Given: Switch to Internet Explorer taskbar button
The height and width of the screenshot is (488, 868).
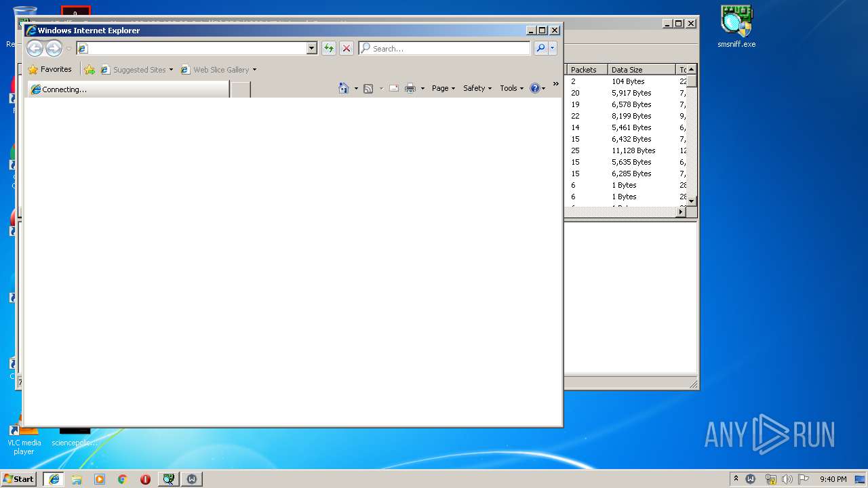Looking at the screenshot, I should tap(54, 479).
